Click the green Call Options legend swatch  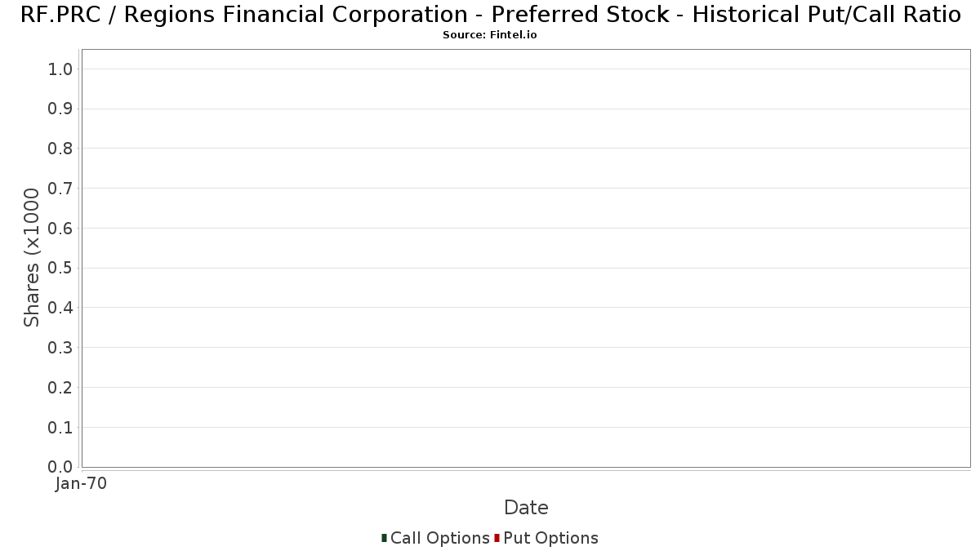384,538
